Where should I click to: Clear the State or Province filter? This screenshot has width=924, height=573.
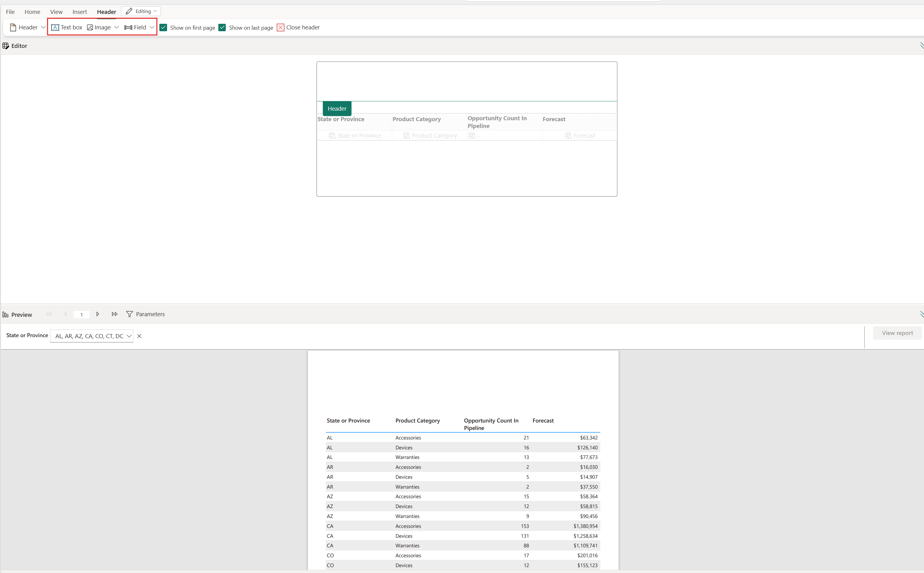click(139, 336)
